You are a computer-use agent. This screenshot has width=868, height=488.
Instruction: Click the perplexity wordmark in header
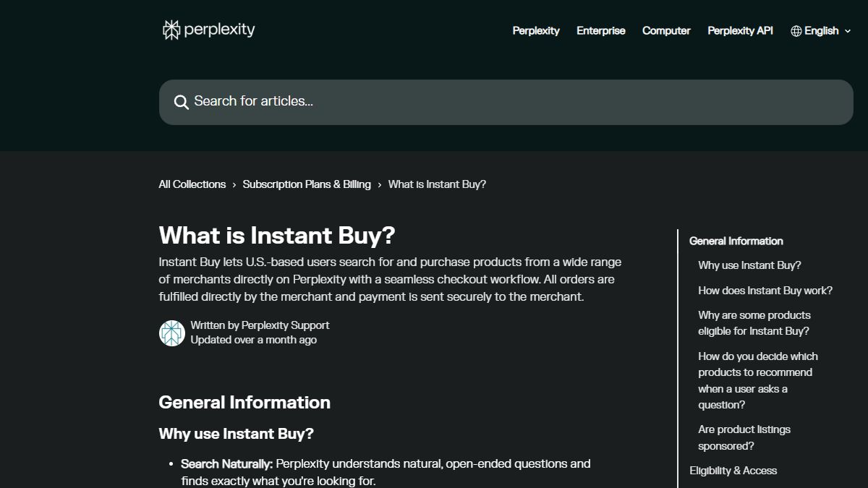(x=219, y=30)
